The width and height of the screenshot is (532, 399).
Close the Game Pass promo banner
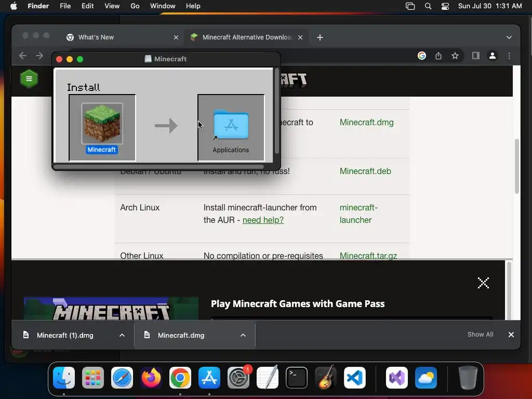point(483,283)
